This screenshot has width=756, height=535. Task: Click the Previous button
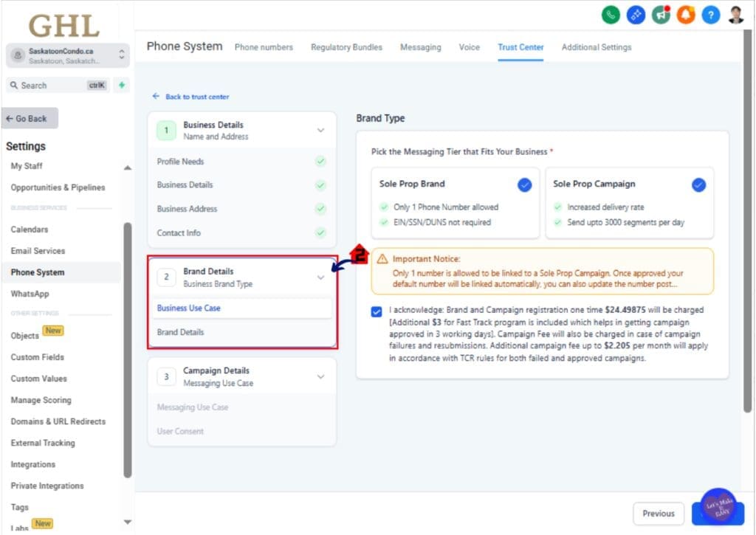coord(658,514)
